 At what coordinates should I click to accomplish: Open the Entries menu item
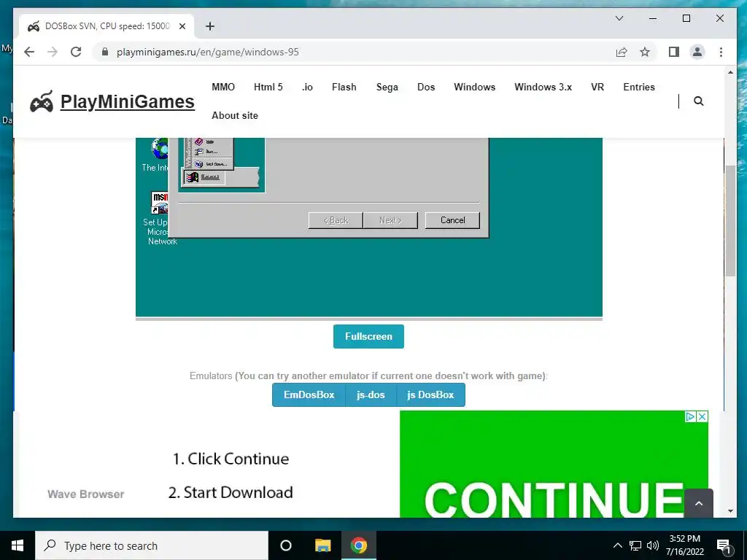click(639, 87)
